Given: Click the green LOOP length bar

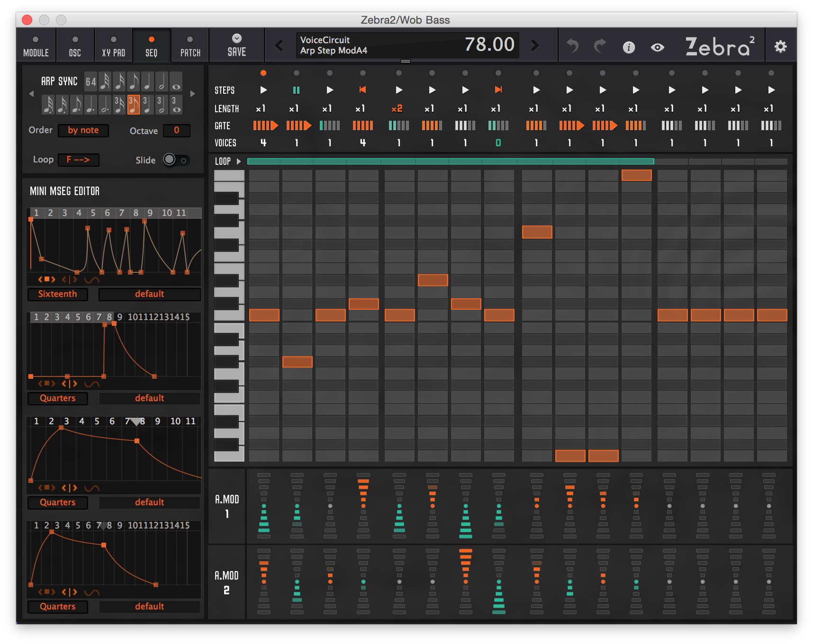Looking at the screenshot, I should click(451, 161).
